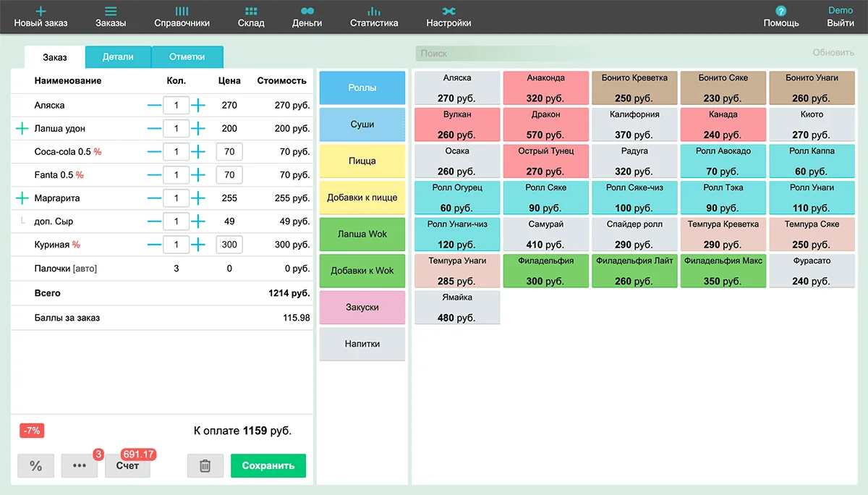
Task: Open the Заказы list icon
Action: (111, 12)
